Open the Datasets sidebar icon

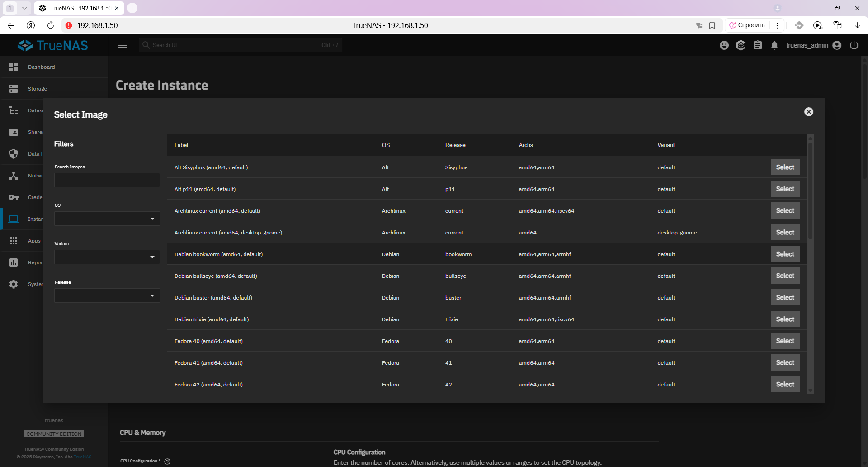[x=14, y=110]
